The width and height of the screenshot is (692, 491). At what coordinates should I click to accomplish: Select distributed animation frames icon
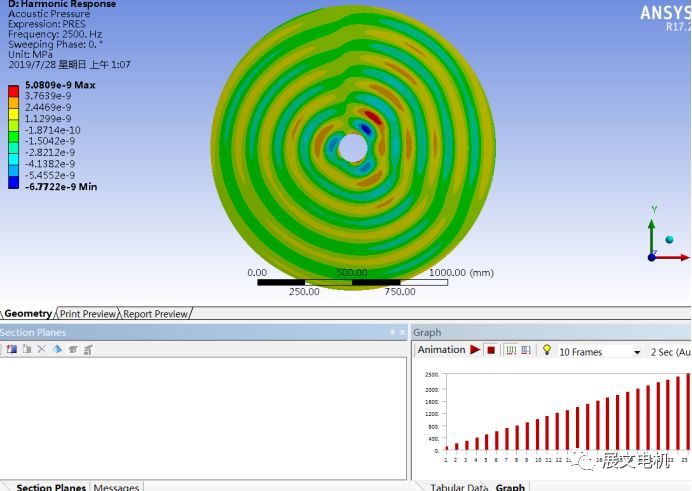pyautogui.click(x=511, y=350)
